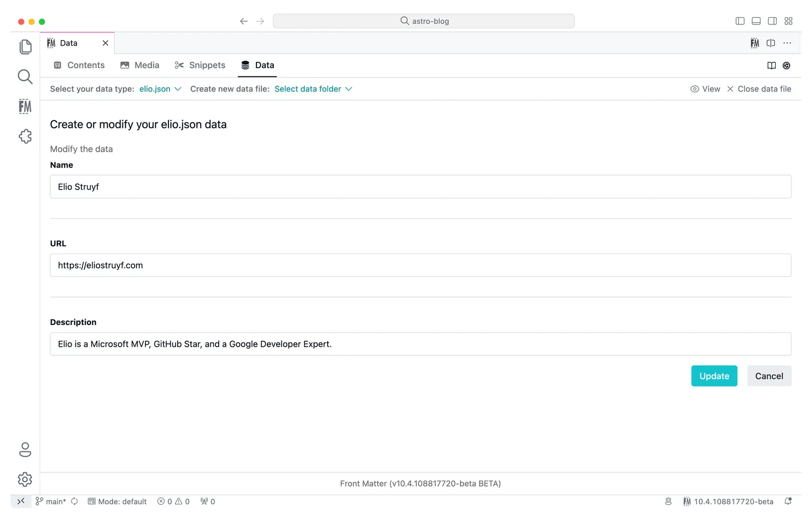The image size is (812, 519).
Task: Close the Data editor tab
Action: pos(106,43)
